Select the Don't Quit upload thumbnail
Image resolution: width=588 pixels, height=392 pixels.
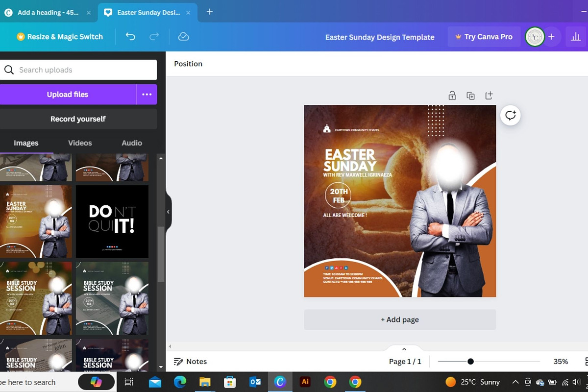(x=112, y=221)
